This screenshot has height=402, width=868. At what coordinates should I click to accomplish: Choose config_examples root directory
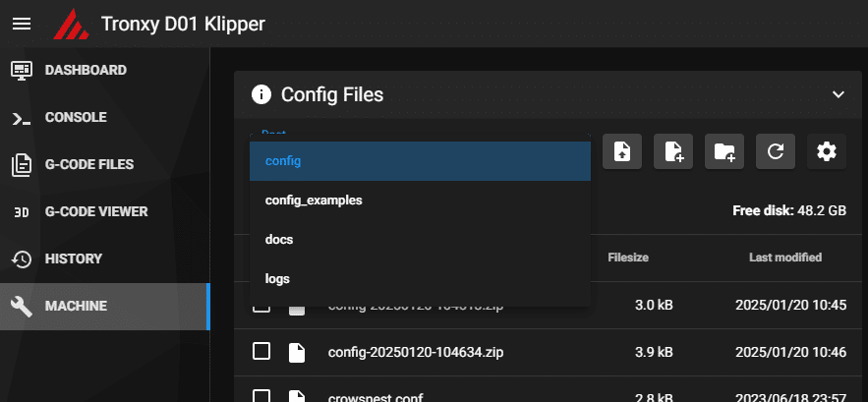coord(420,201)
